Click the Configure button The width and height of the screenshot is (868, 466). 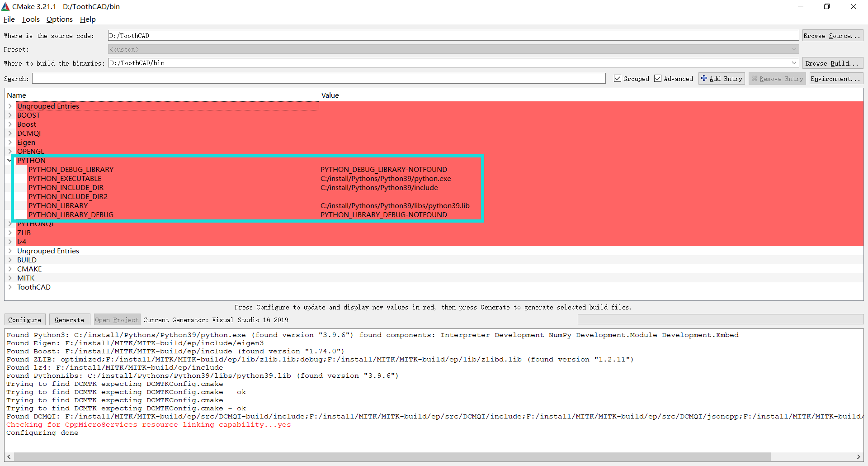(25, 320)
